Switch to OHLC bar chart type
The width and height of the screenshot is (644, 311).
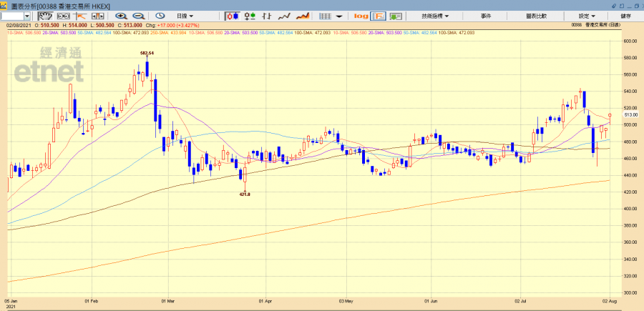[250, 16]
